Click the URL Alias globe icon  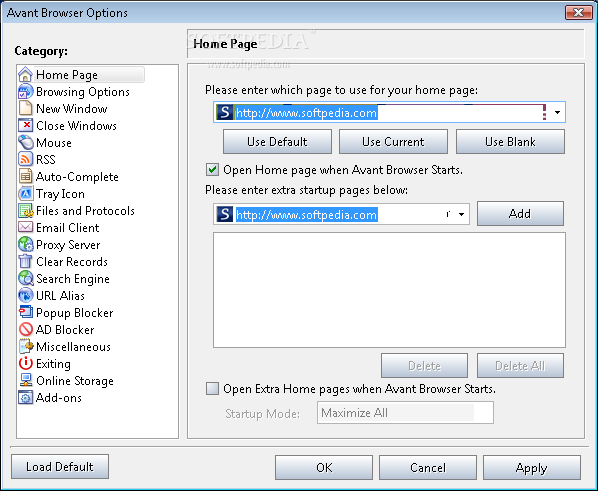coord(26,295)
